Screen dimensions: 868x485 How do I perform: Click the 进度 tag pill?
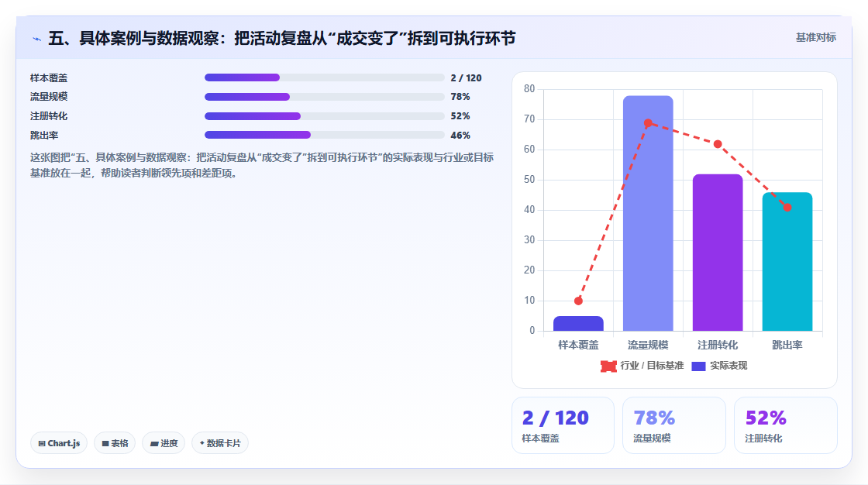coord(164,443)
